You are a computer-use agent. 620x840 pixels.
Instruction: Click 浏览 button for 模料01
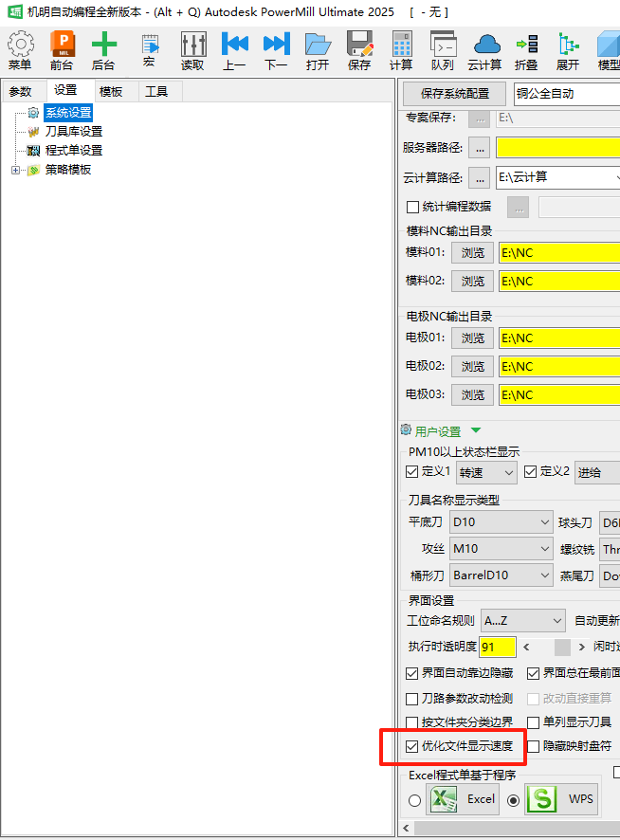pyautogui.click(x=472, y=253)
